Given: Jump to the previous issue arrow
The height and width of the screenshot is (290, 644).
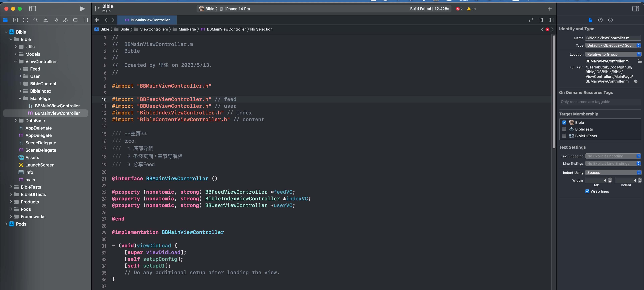Looking at the screenshot, I should tap(542, 29).
